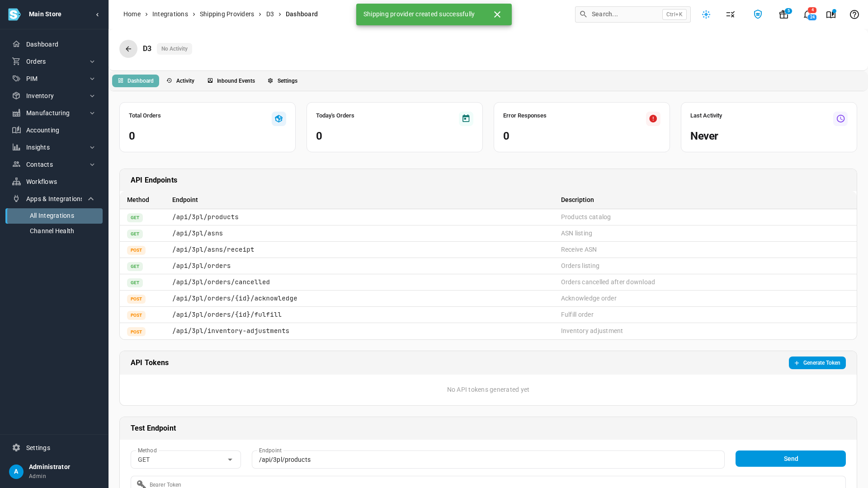The width and height of the screenshot is (868, 488).
Task: Click the Last Activity clock icon
Action: [840, 119]
